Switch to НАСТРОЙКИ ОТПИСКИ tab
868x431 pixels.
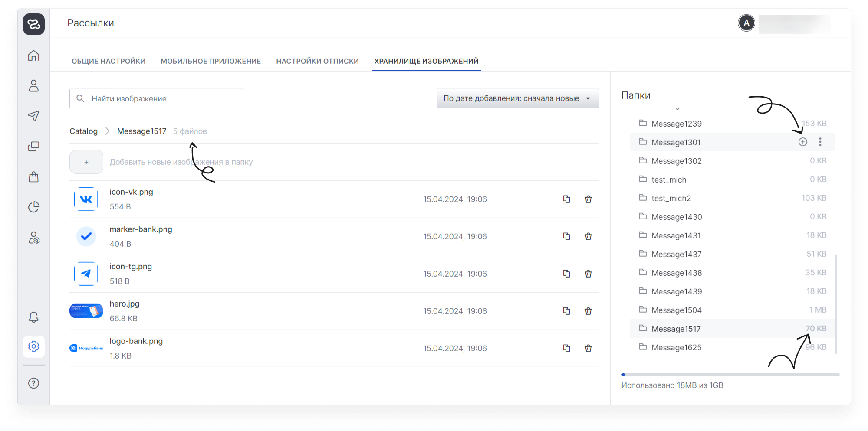click(x=318, y=61)
